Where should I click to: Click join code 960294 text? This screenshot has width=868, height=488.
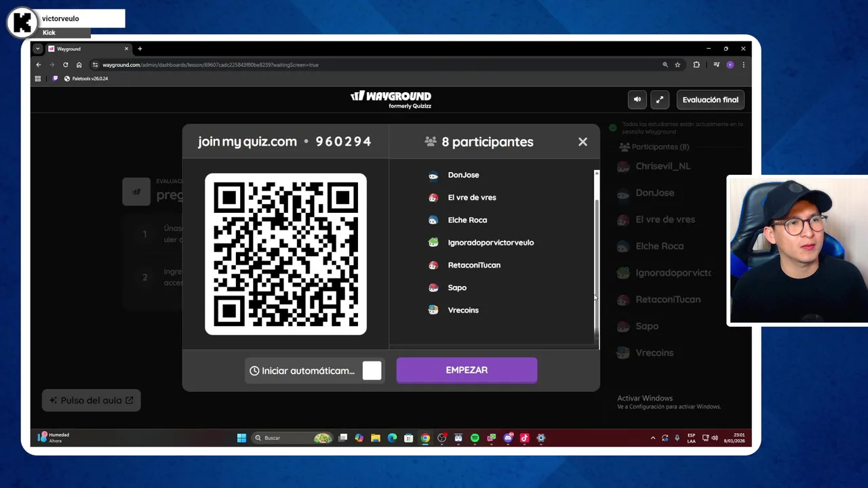click(343, 142)
